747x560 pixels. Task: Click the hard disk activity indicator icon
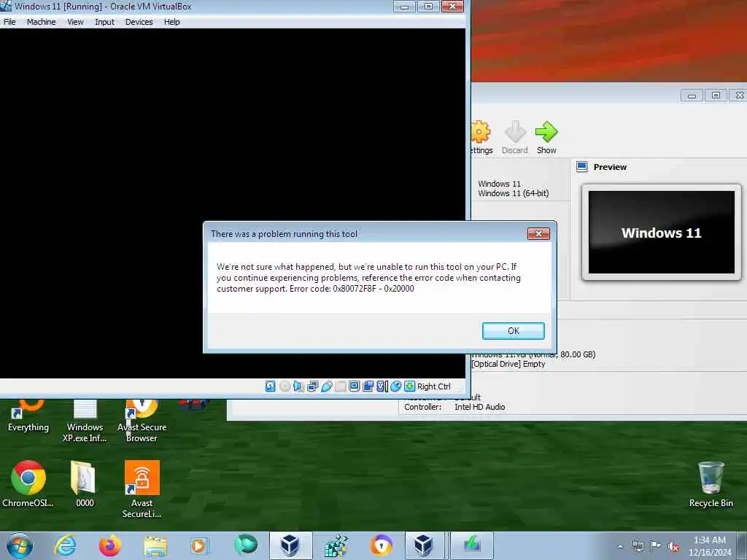click(270, 386)
